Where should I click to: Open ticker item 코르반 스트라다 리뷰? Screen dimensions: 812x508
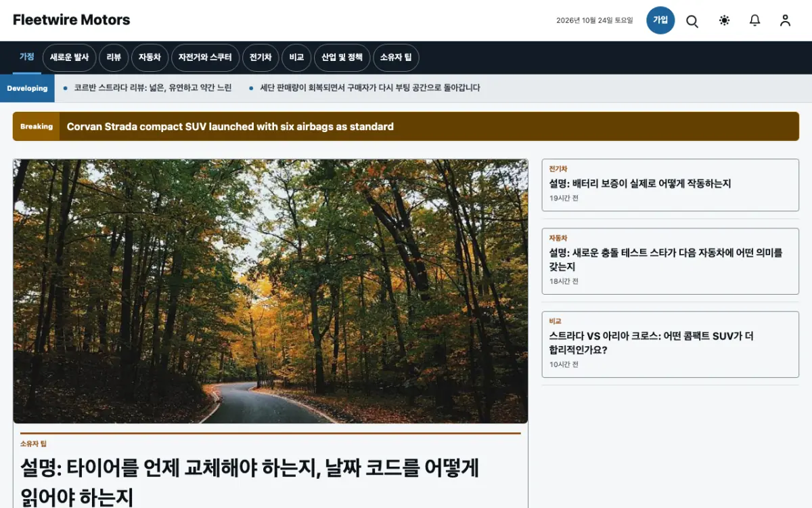coord(153,88)
